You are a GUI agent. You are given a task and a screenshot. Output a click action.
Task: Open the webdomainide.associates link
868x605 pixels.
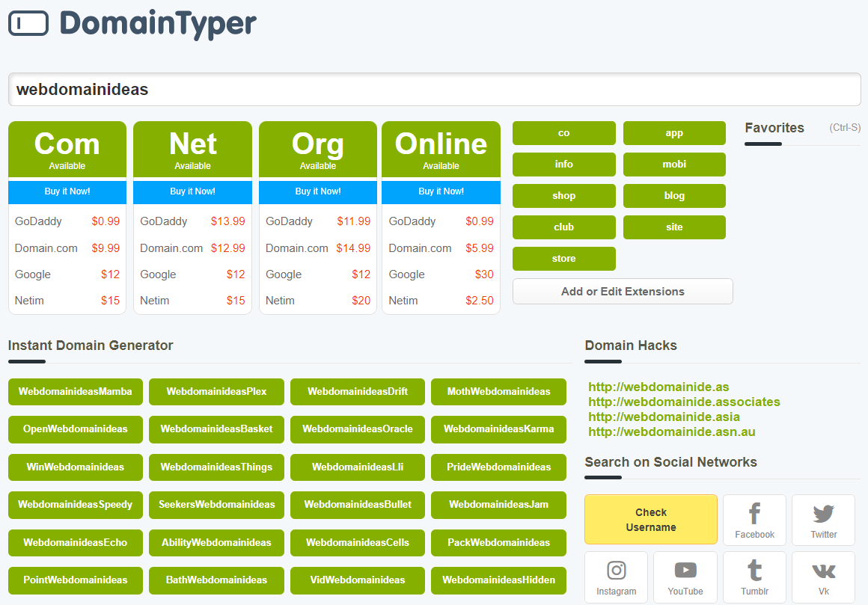point(684,402)
